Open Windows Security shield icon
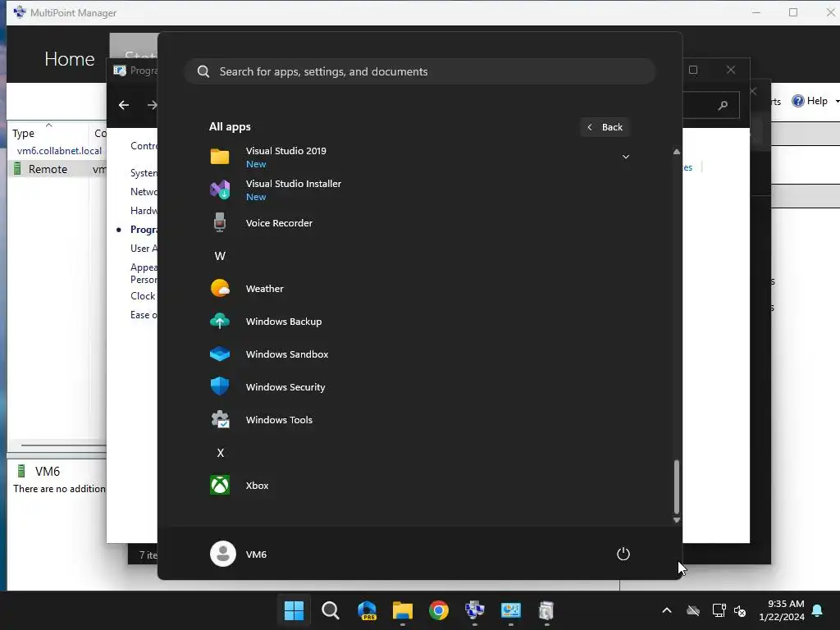 (220, 387)
